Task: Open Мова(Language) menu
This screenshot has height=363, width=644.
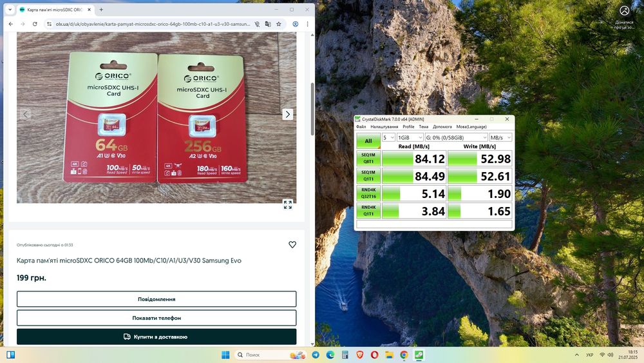Action: click(x=471, y=126)
